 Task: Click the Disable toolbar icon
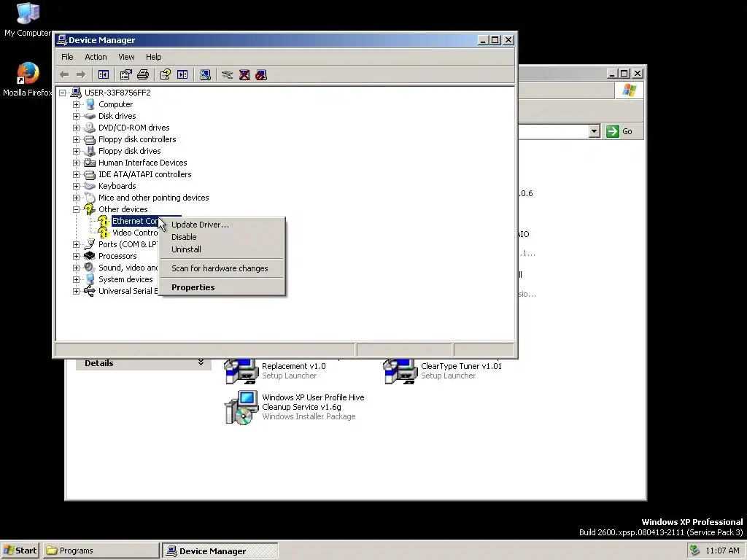coord(261,75)
